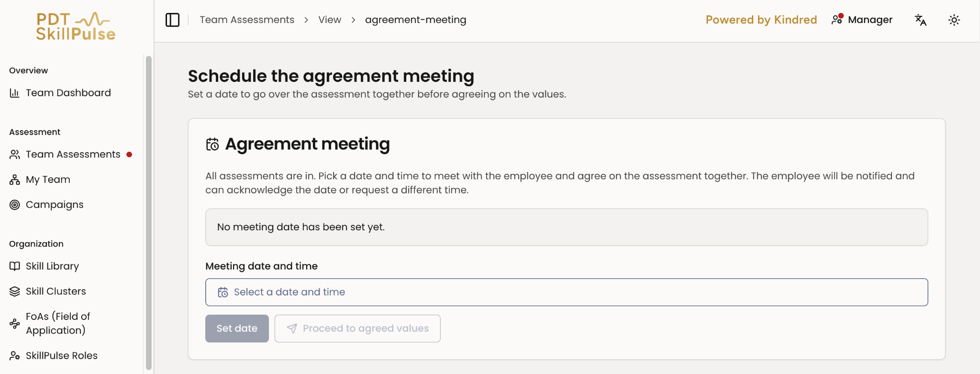Click the My Team hierarchy icon

click(15, 180)
